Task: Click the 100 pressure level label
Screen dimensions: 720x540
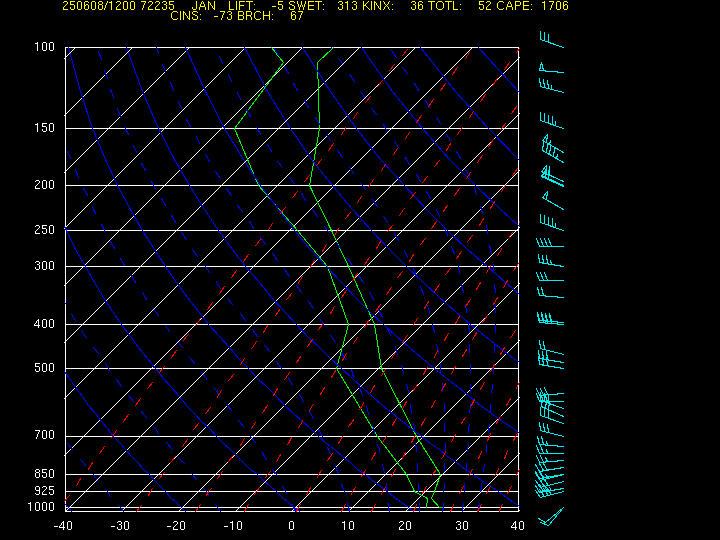Action: pos(45,47)
